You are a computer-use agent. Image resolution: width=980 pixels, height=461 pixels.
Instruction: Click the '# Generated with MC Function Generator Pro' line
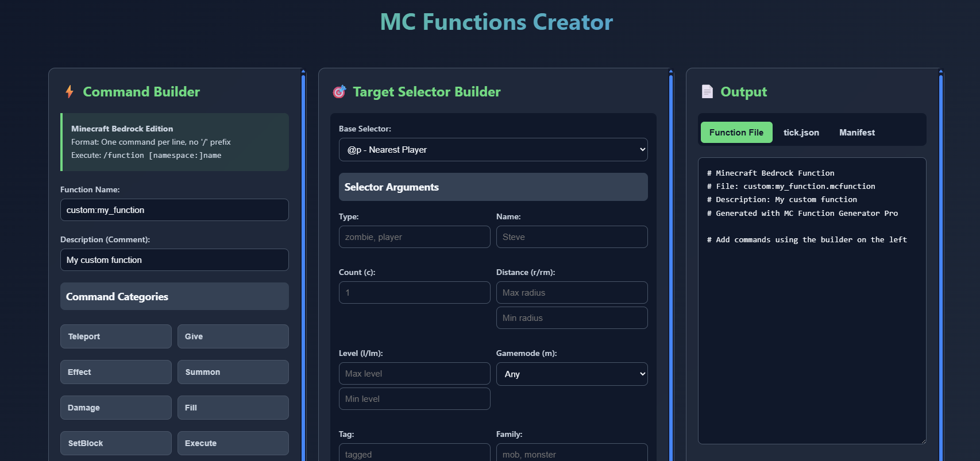pos(802,214)
